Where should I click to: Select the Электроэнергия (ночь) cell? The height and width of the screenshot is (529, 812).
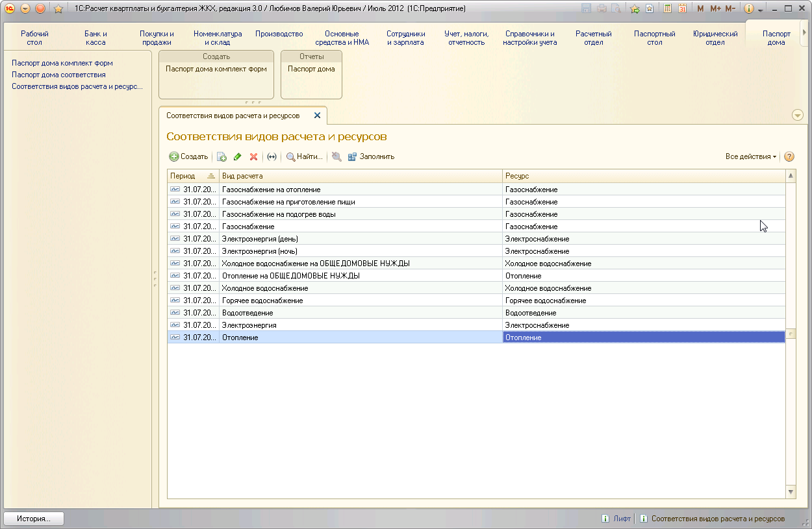click(x=361, y=251)
